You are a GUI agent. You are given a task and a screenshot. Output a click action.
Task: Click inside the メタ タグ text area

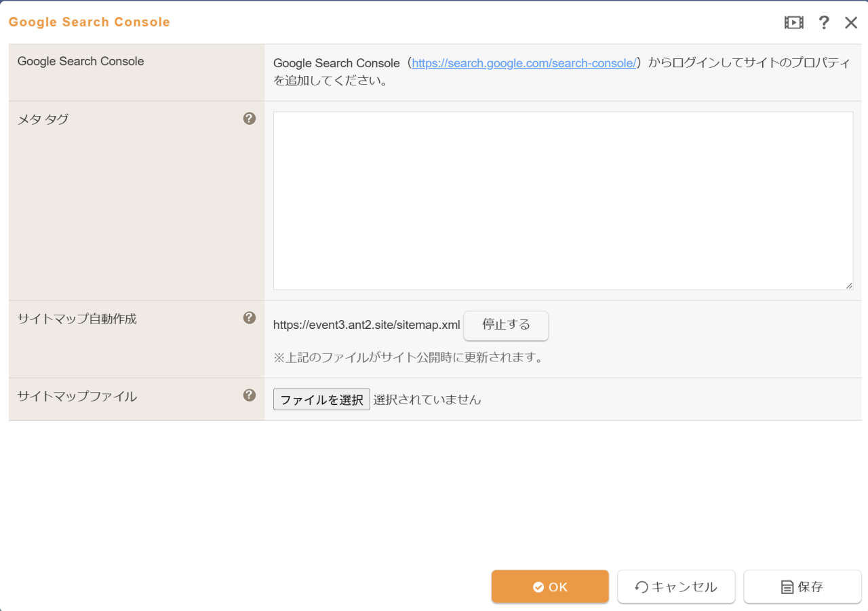tap(563, 200)
